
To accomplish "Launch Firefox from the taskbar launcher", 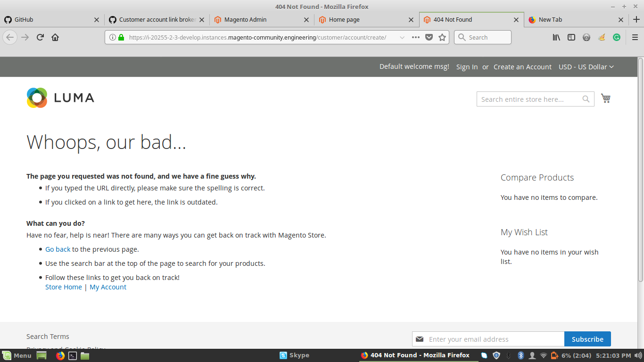I will pos(60,355).
